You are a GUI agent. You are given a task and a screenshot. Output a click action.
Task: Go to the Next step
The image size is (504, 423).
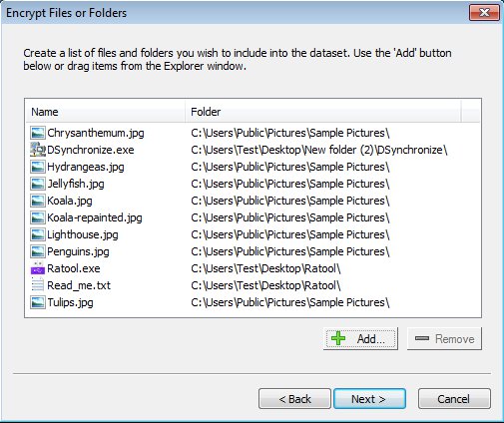coord(369,399)
